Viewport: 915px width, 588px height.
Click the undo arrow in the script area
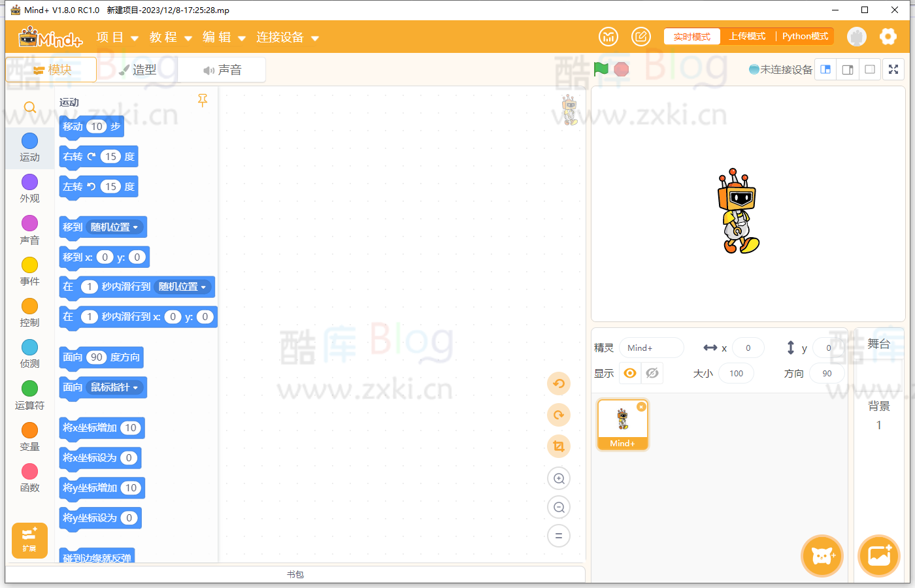(x=559, y=384)
